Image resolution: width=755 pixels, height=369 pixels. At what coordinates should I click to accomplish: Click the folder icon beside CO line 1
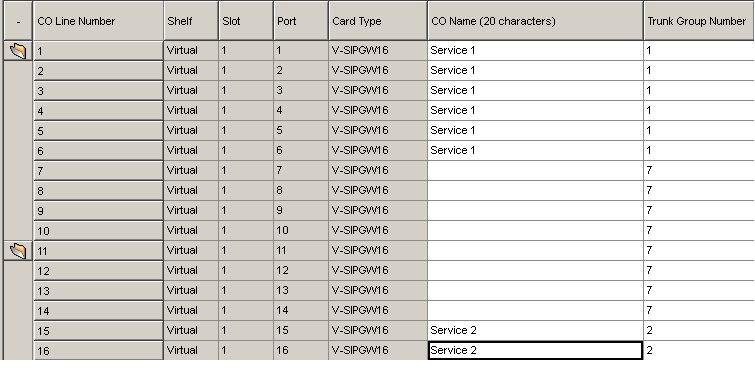point(18,51)
